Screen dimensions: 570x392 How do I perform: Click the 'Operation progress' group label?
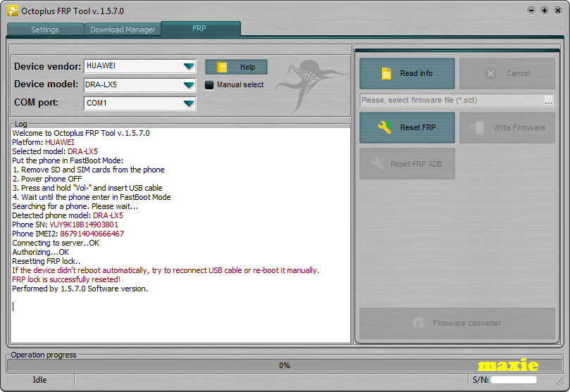(44, 355)
